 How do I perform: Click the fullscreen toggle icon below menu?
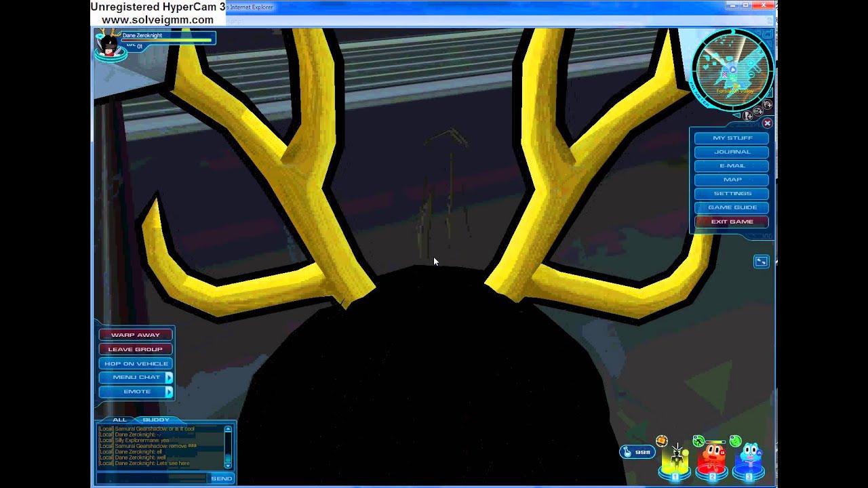pyautogui.click(x=761, y=262)
